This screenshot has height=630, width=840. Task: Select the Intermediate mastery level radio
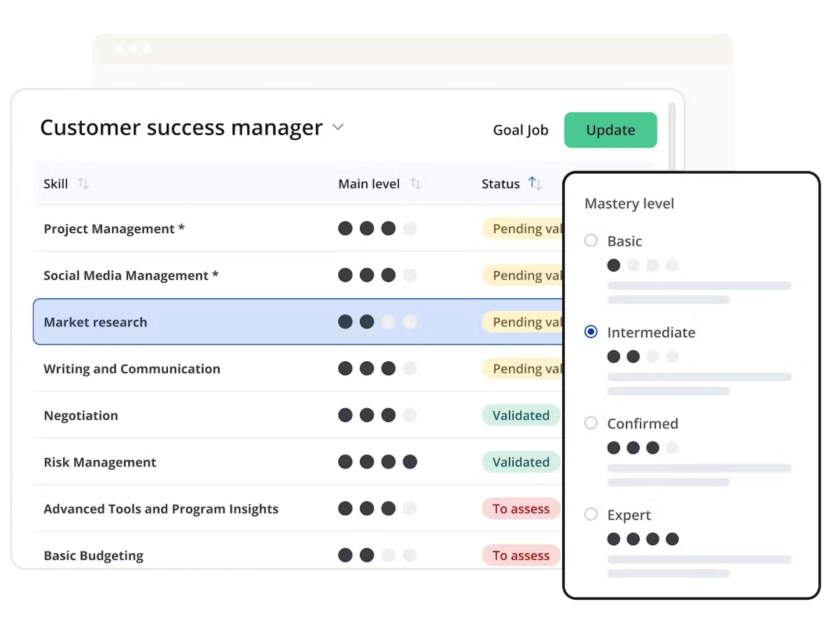[591, 332]
